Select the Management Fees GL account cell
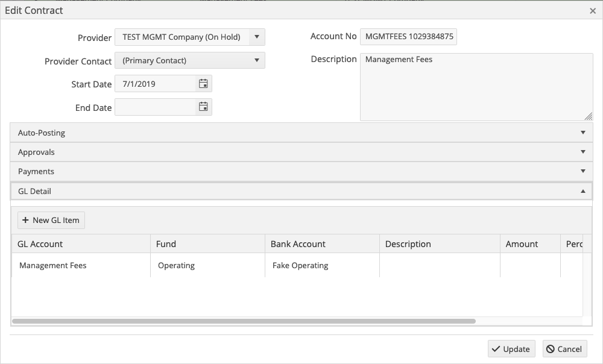This screenshot has width=603, height=364. tap(81, 265)
